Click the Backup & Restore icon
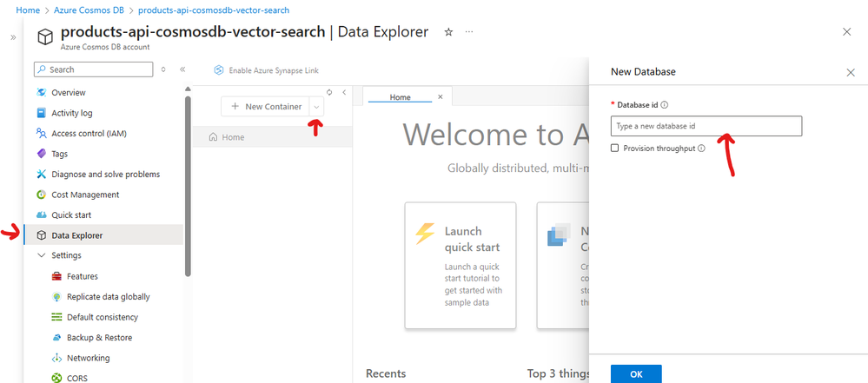 (56, 338)
